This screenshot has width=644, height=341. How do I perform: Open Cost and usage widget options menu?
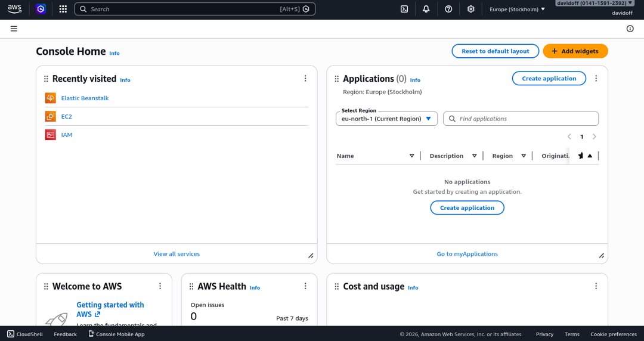tap(596, 286)
